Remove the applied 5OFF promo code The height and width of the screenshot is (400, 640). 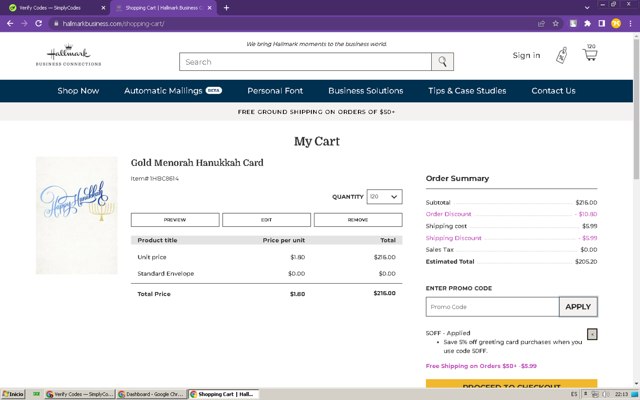tap(592, 334)
